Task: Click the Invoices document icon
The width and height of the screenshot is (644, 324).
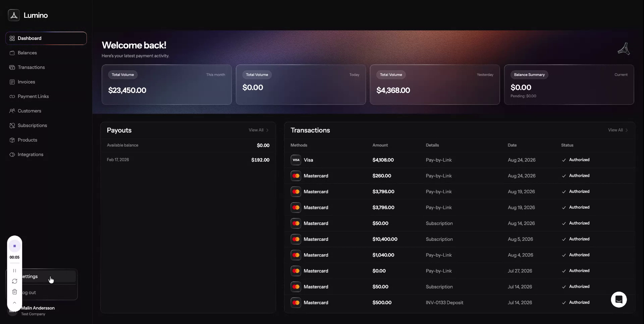Action: [12, 82]
